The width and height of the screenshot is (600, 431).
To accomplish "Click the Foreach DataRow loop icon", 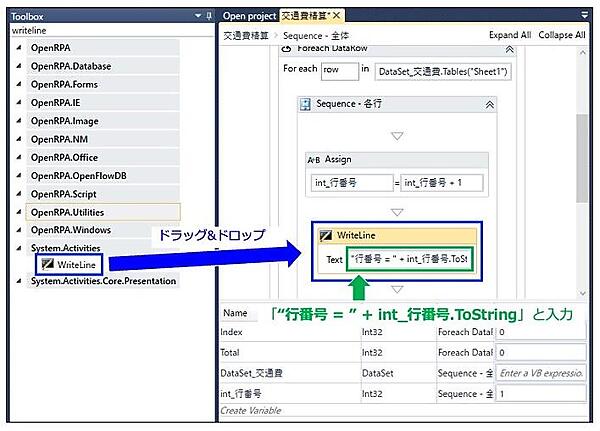I will click(x=286, y=49).
